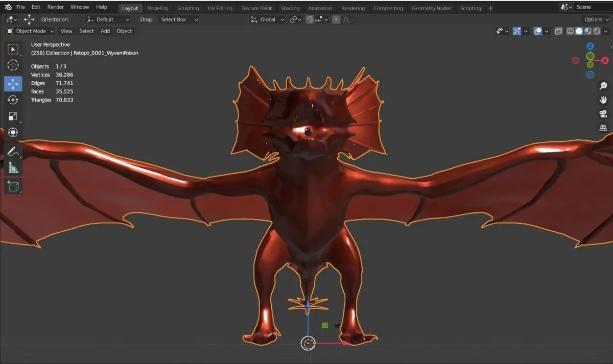Viewport: 613px width, 364px height.
Task: Open the File menu
Action: coord(20,7)
